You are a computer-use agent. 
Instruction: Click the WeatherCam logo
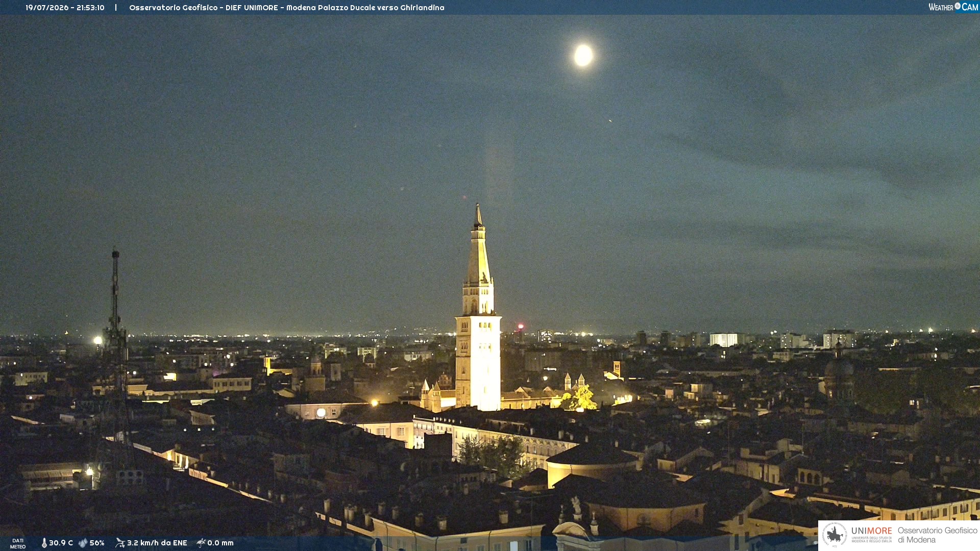(953, 7)
